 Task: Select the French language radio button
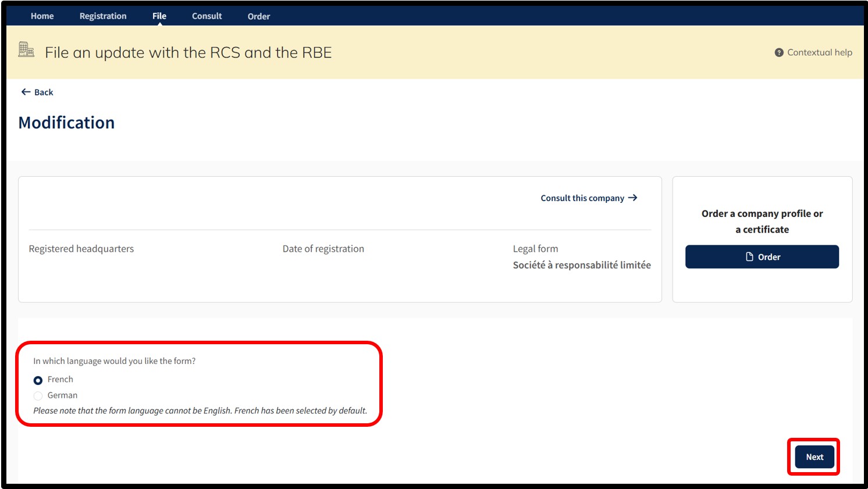(x=38, y=380)
